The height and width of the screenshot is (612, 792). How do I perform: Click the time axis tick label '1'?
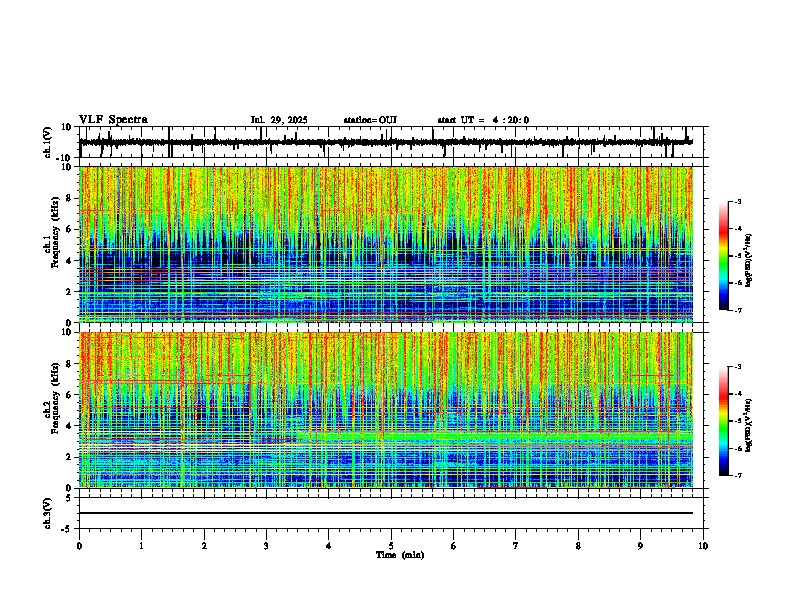tap(141, 546)
